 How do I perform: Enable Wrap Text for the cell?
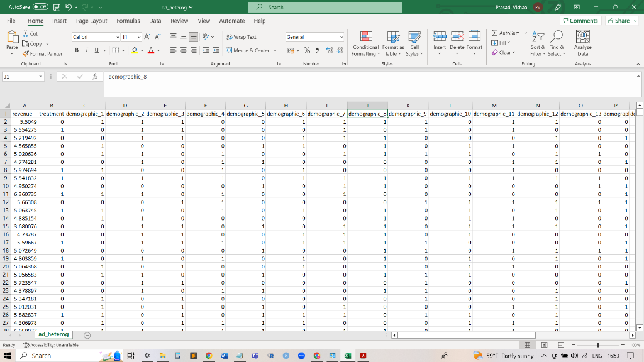click(240, 38)
